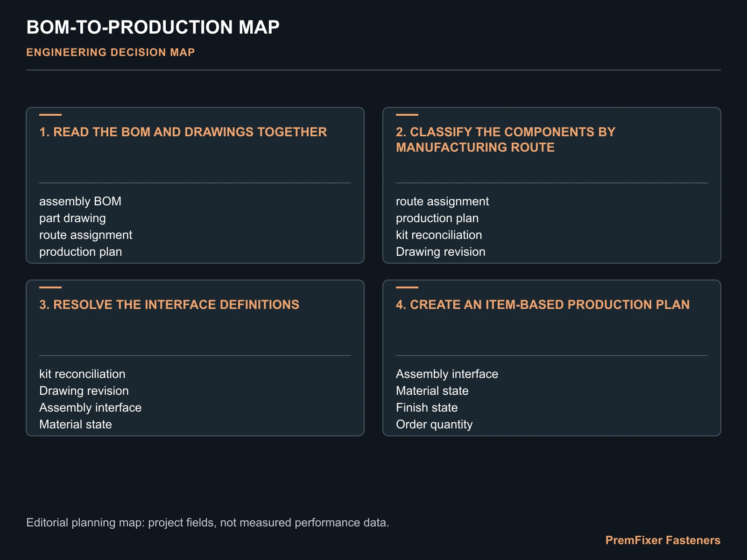Click "Assembly interface" in card 4
This screenshot has height=560, width=747.
click(447, 374)
